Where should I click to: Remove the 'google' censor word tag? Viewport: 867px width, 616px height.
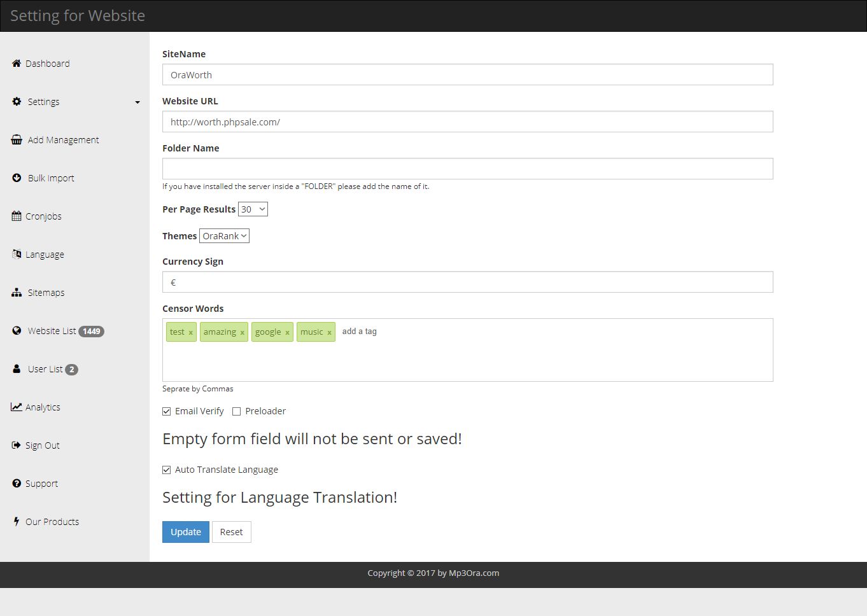pos(287,332)
